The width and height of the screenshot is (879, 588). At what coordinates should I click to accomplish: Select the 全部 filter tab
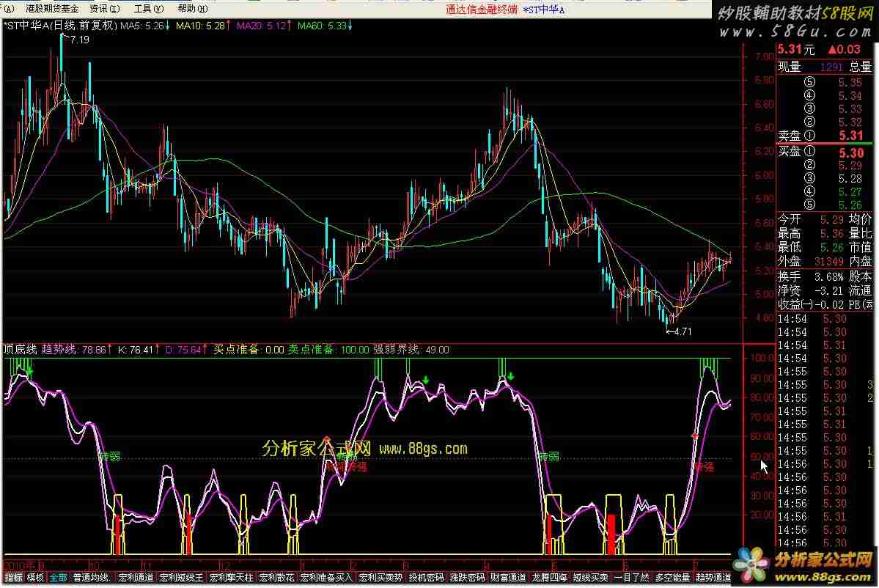click(58, 578)
